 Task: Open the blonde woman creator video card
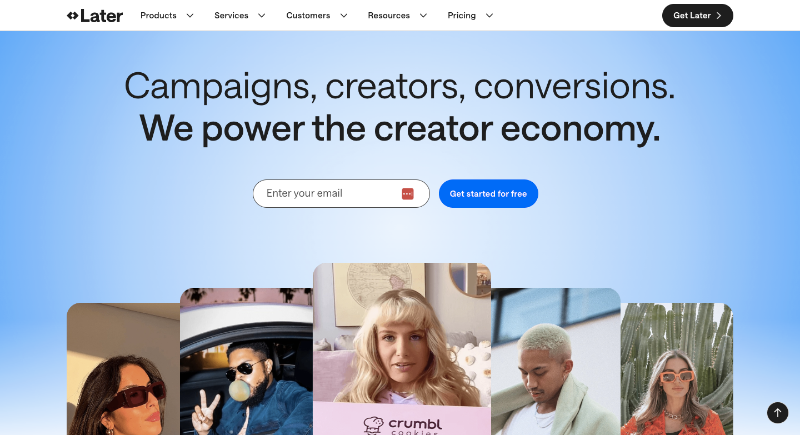click(x=402, y=349)
